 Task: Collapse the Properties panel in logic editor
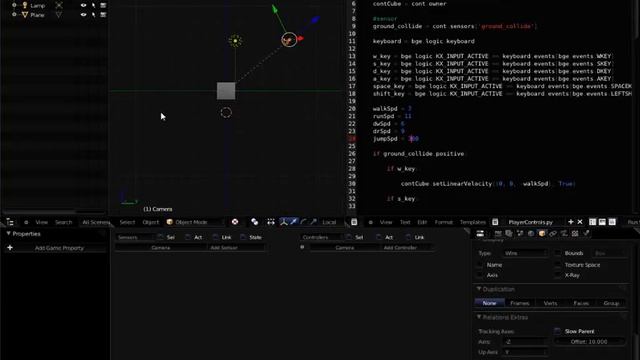(x=9, y=233)
